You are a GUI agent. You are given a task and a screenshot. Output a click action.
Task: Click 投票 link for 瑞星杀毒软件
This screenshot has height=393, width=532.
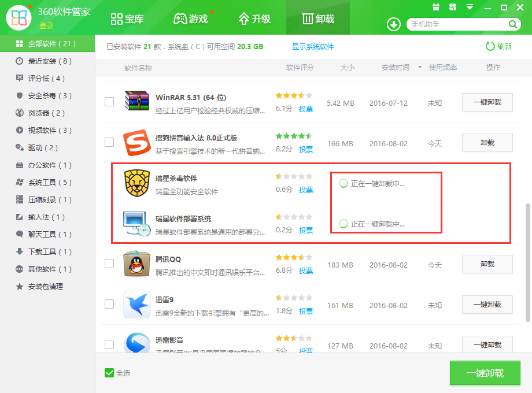pyautogui.click(x=306, y=190)
